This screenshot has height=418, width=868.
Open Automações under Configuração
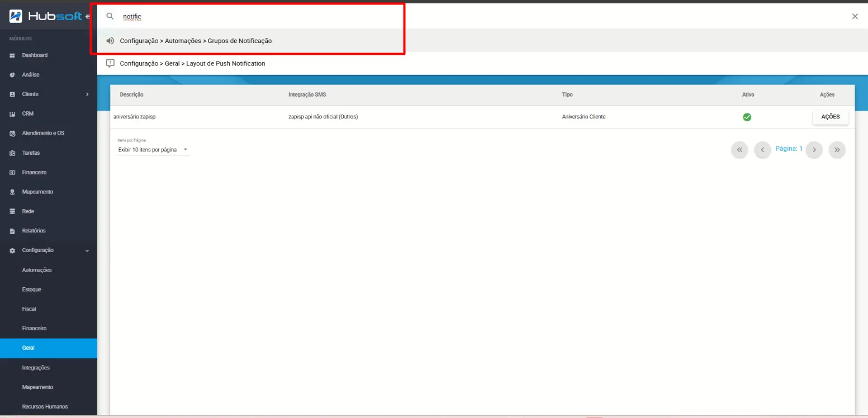pos(37,270)
